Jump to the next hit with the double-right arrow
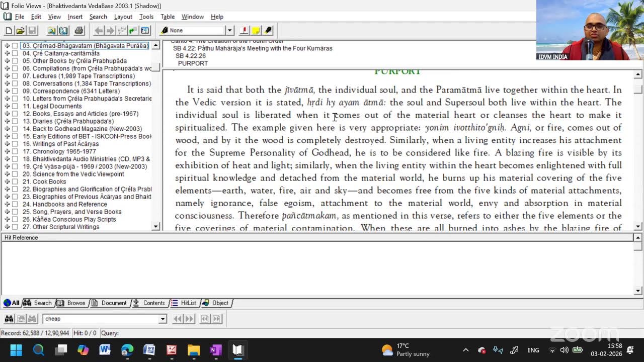 189,319
